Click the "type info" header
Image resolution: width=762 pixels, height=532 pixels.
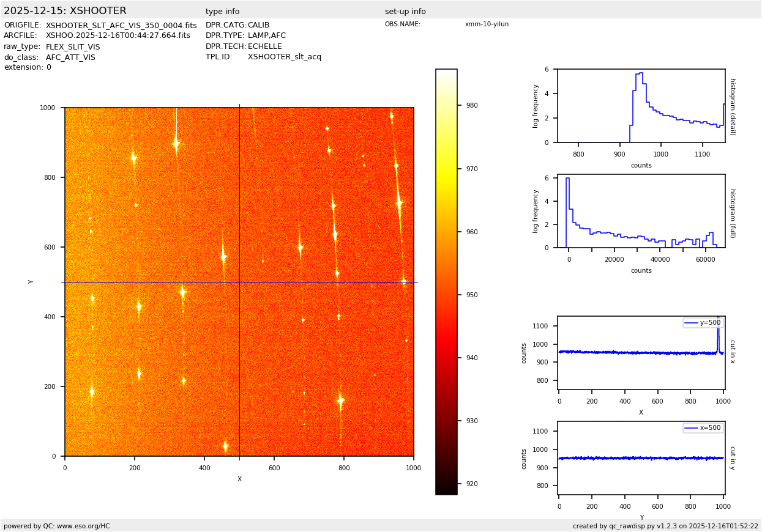(222, 12)
